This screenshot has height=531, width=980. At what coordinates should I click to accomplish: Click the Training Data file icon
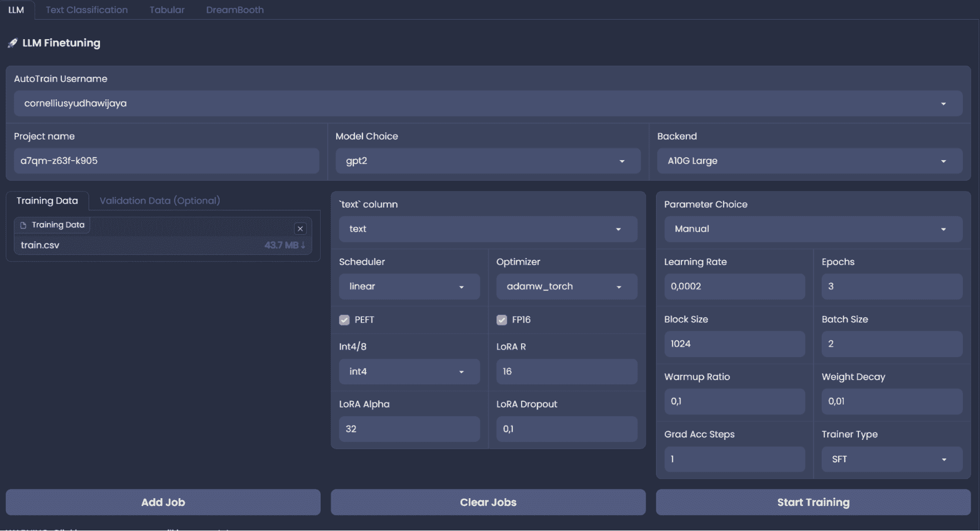(23, 225)
